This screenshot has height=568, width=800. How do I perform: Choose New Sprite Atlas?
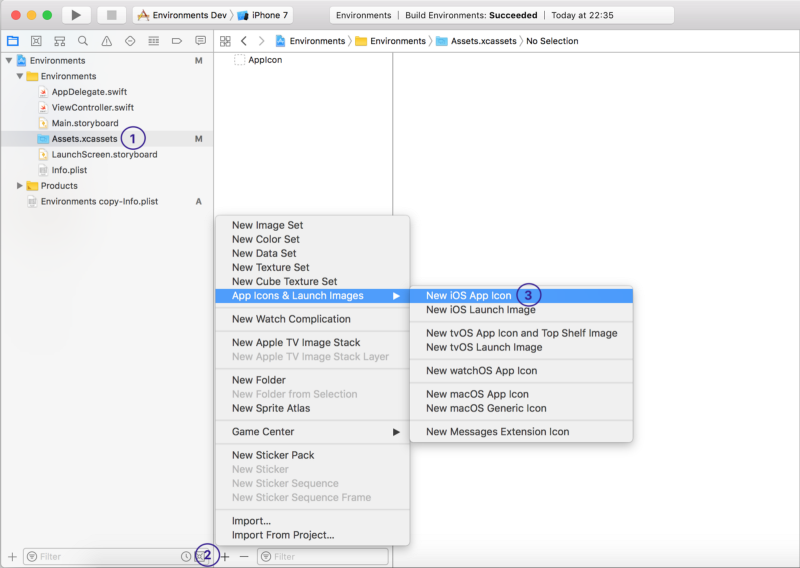click(x=312, y=408)
